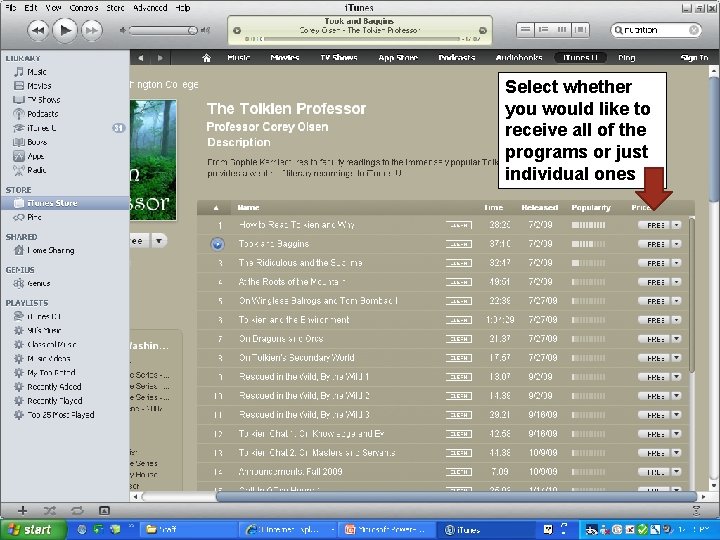Screen dimensions: 720x540
Task: Click the Play button
Action: (x=65, y=31)
